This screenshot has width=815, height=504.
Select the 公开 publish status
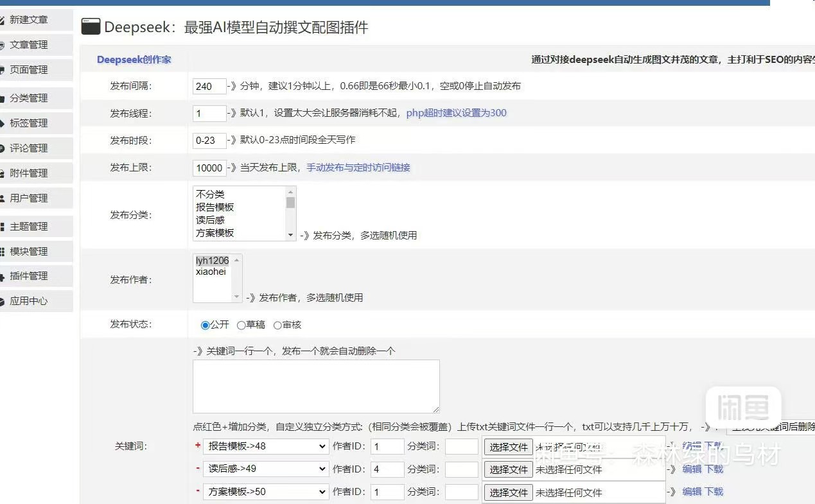(x=206, y=326)
